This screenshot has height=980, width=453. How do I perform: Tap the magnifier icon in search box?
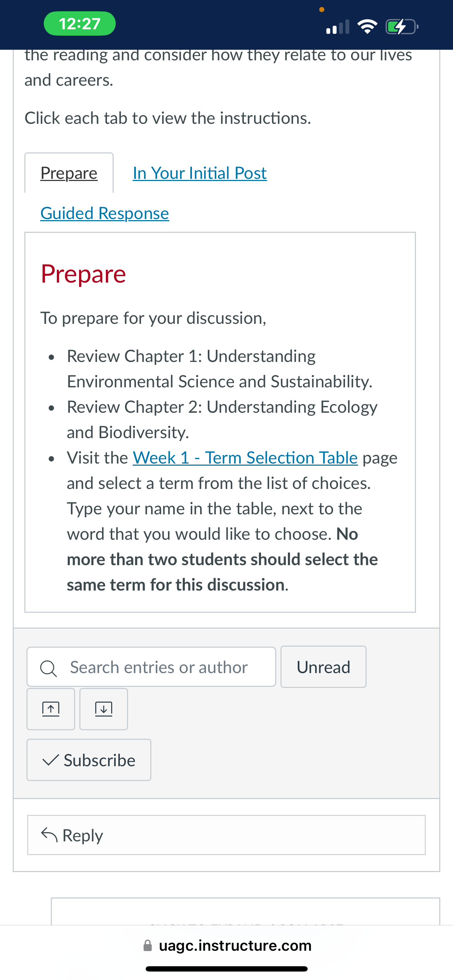[49, 669]
